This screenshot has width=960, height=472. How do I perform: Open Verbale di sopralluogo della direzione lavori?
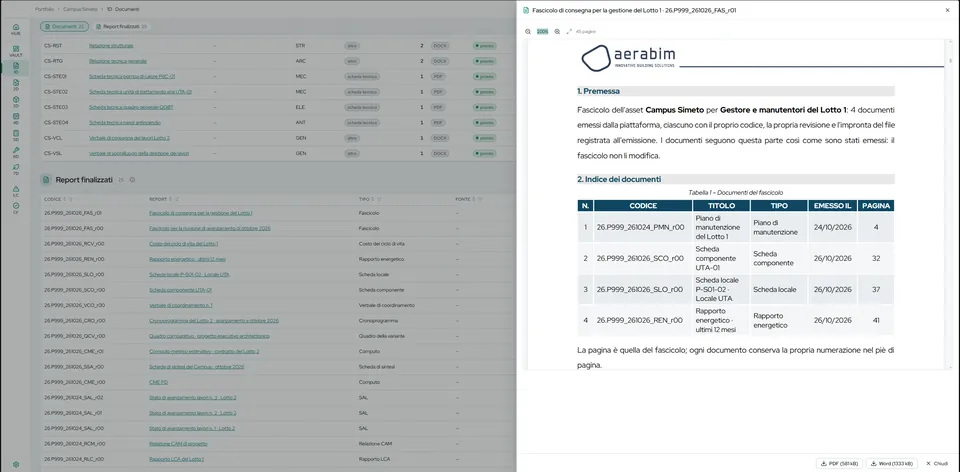pos(138,153)
